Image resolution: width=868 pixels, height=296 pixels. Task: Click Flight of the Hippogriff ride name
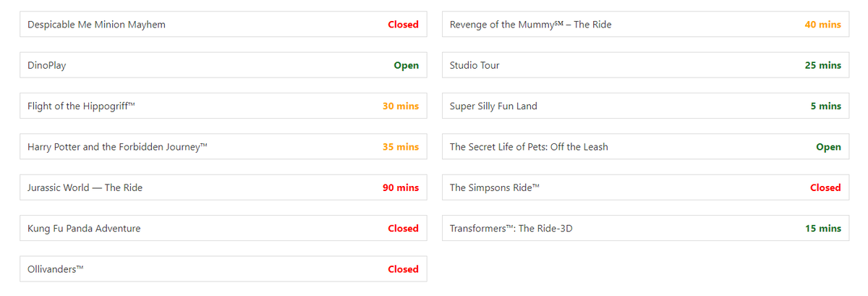pos(82,106)
